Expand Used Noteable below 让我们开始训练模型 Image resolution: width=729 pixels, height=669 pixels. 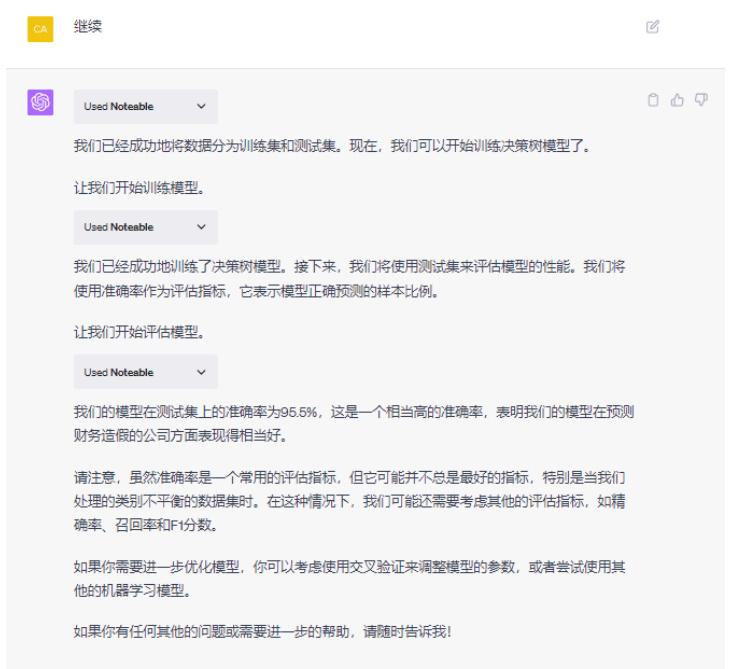click(x=146, y=227)
